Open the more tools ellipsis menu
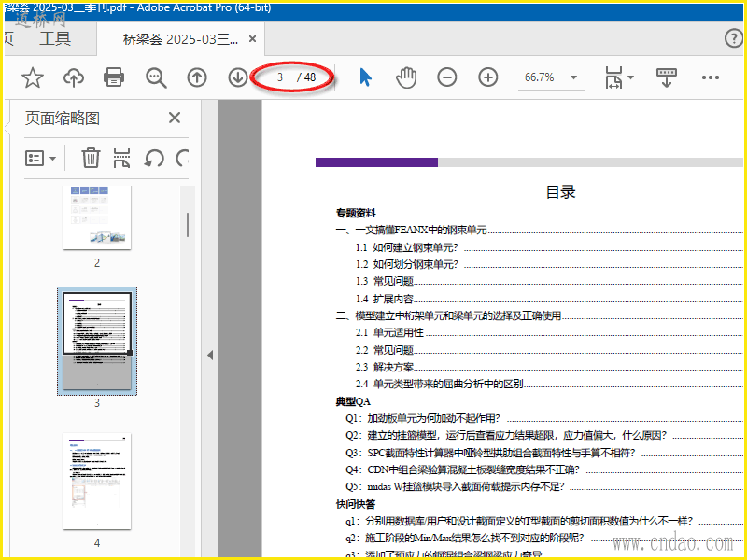The width and height of the screenshot is (747, 560). click(x=711, y=77)
